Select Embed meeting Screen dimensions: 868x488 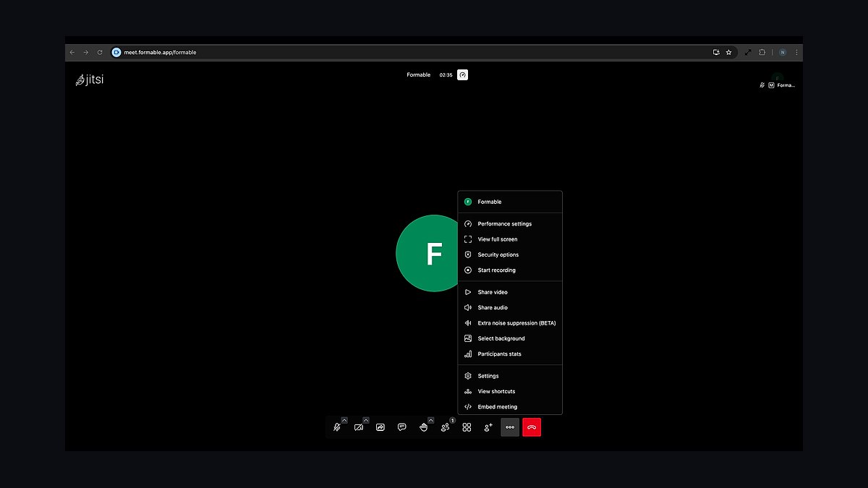tap(510, 407)
